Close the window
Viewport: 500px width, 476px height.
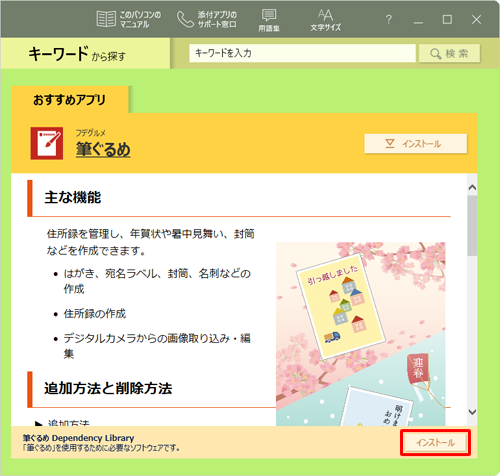(x=477, y=19)
